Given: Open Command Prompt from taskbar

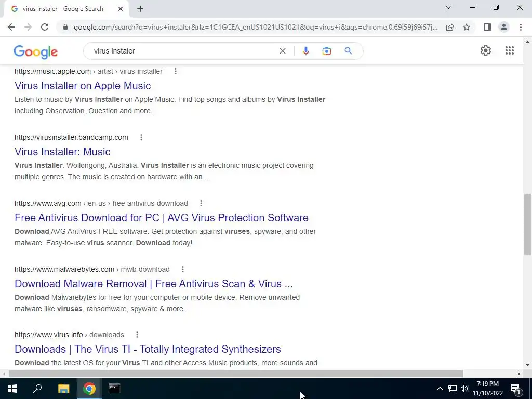Looking at the screenshot, I should pyautogui.click(x=114, y=389).
